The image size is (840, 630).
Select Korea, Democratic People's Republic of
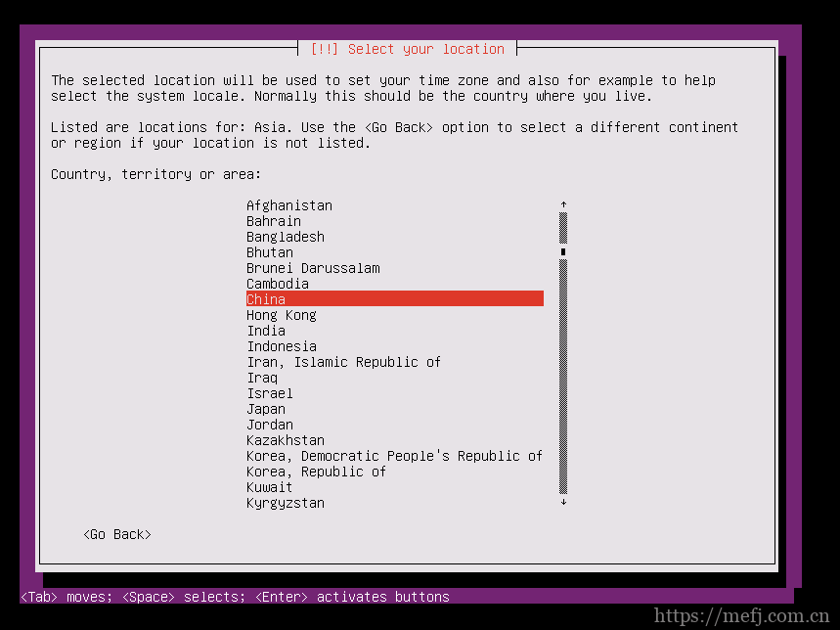point(394,456)
